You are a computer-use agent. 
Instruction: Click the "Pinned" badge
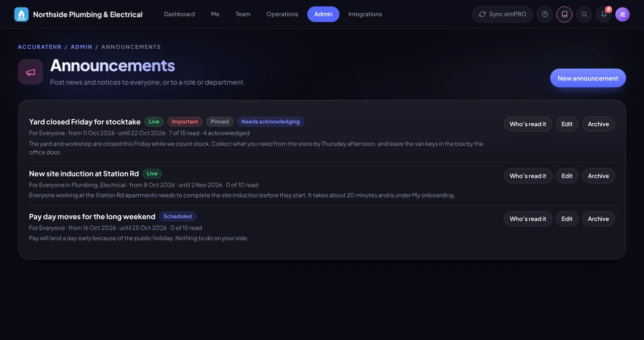click(x=220, y=122)
